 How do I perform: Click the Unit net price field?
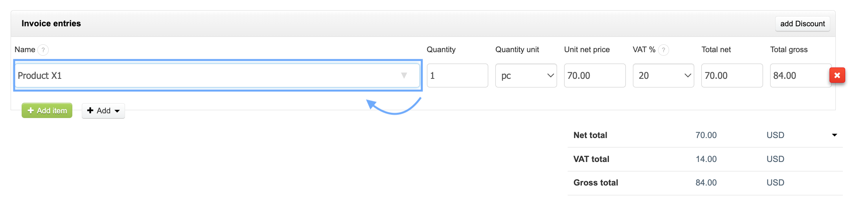[594, 75]
